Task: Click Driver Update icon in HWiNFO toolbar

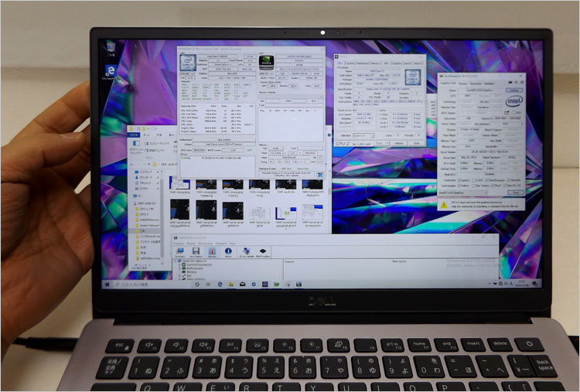Action: click(246, 252)
